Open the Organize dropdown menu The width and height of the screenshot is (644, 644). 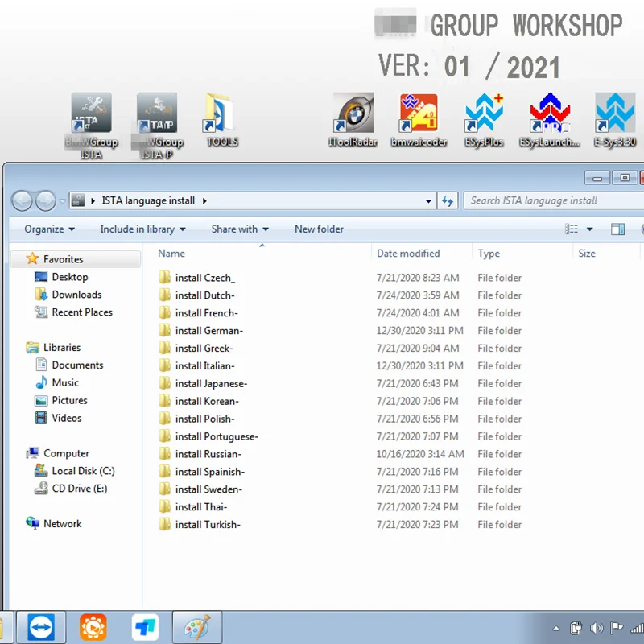pos(49,229)
